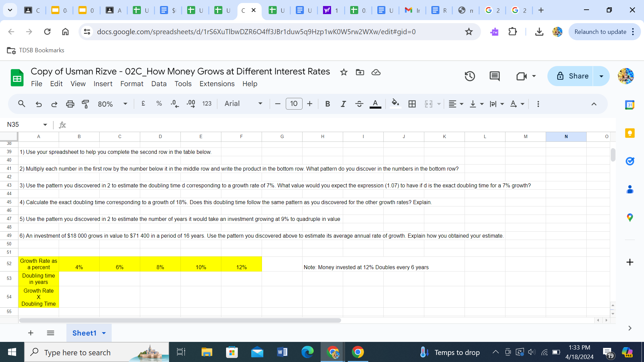
Task: Click Relaunch to update
Action: (600, 32)
